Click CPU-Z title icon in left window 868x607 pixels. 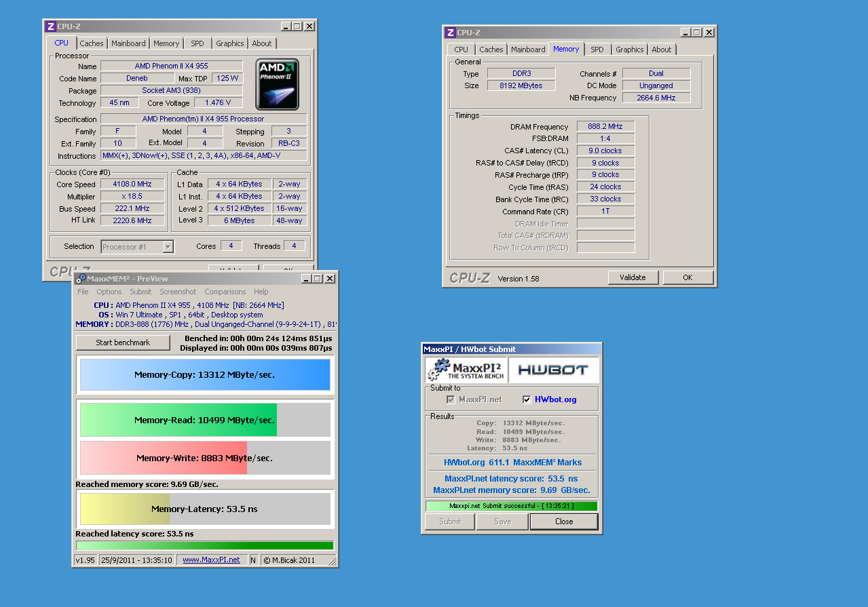pyautogui.click(x=50, y=26)
